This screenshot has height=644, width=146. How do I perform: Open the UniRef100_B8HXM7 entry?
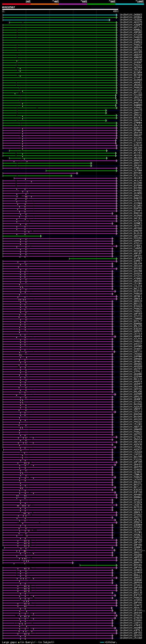click(131, 135)
